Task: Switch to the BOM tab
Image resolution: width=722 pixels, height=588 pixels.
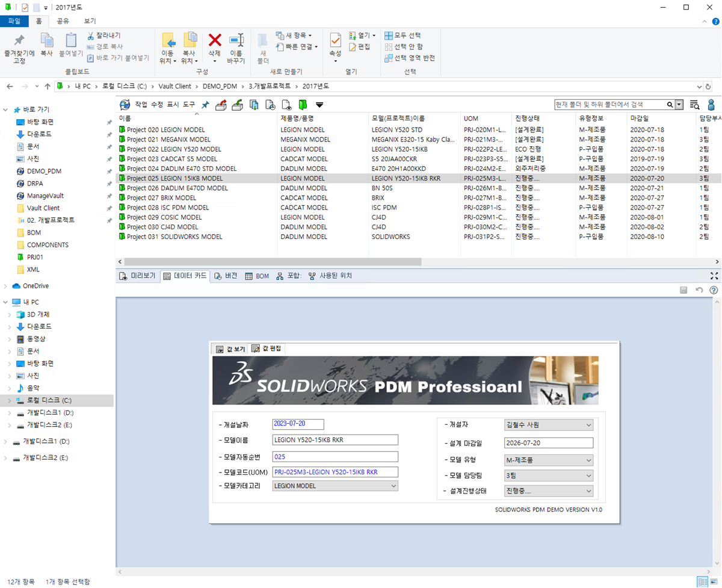Action: tap(257, 276)
